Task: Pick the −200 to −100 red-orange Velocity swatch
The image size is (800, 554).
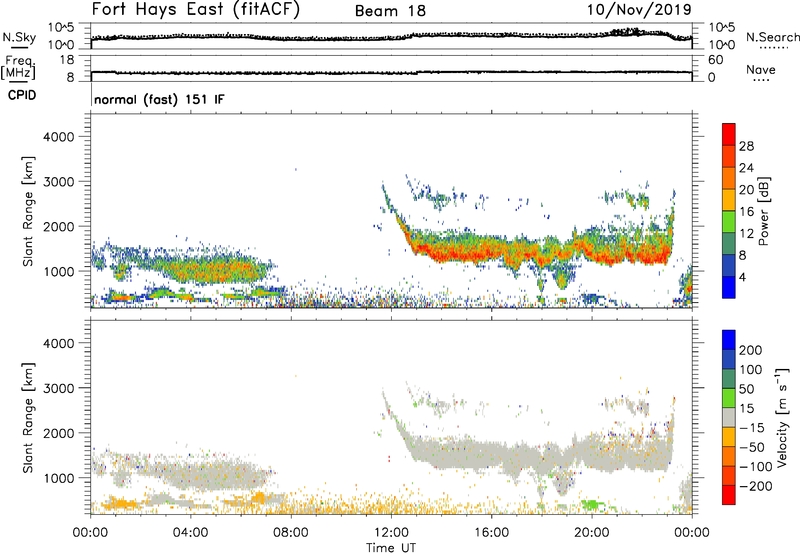Action: click(x=729, y=476)
